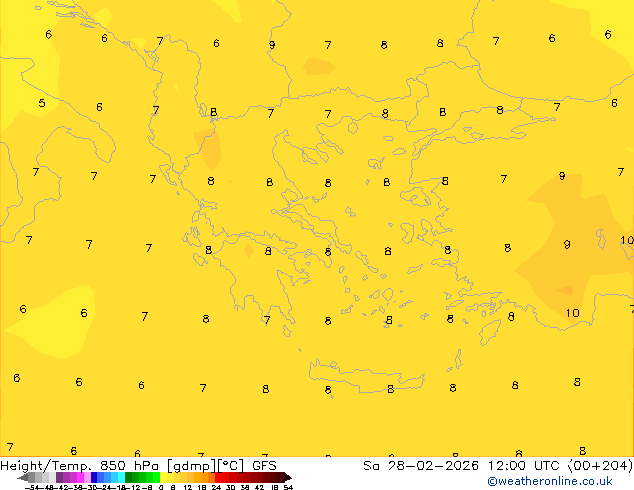Click the '(00+204)' forecast hour label

[x=600, y=466]
